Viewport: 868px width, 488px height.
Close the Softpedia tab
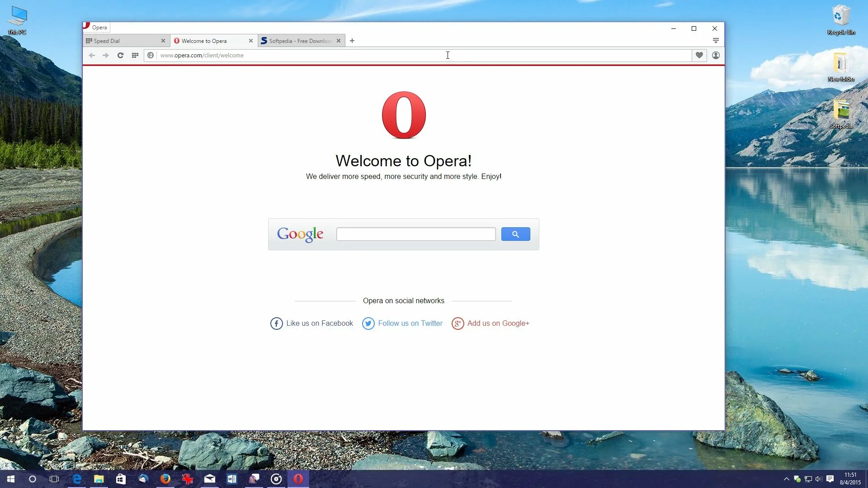coord(339,41)
